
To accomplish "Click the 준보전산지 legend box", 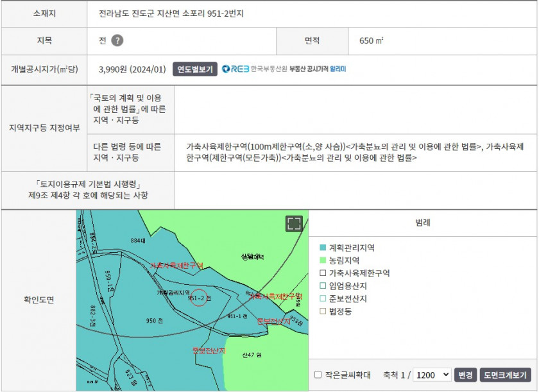I will pyautogui.click(x=323, y=299).
